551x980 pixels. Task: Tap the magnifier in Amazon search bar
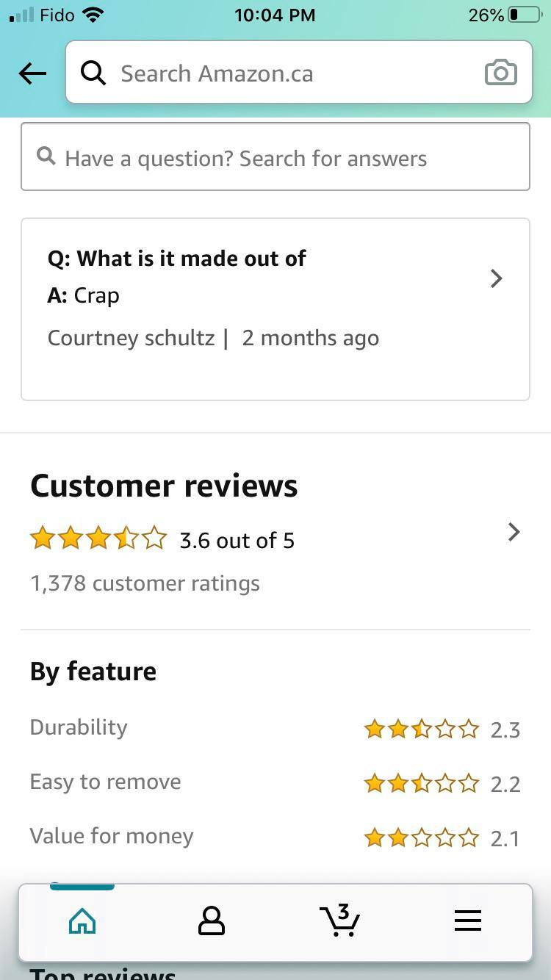(93, 73)
